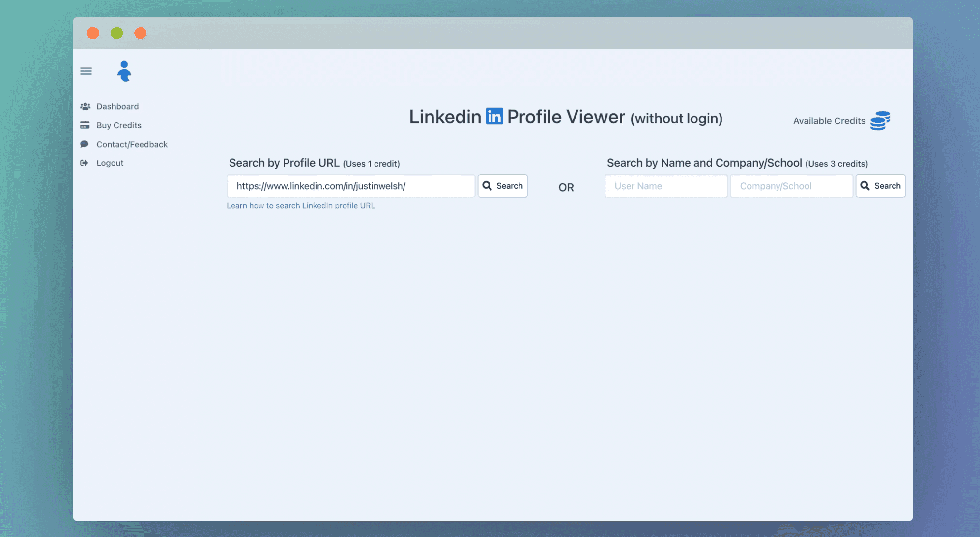
Task: Select the User Name input field
Action: (666, 186)
